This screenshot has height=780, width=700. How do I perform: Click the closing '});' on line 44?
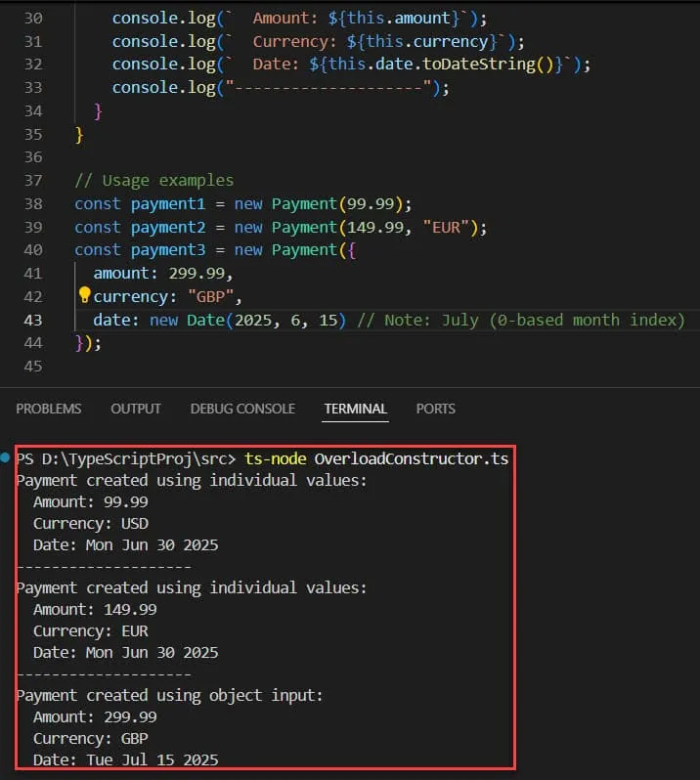click(x=88, y=343)
